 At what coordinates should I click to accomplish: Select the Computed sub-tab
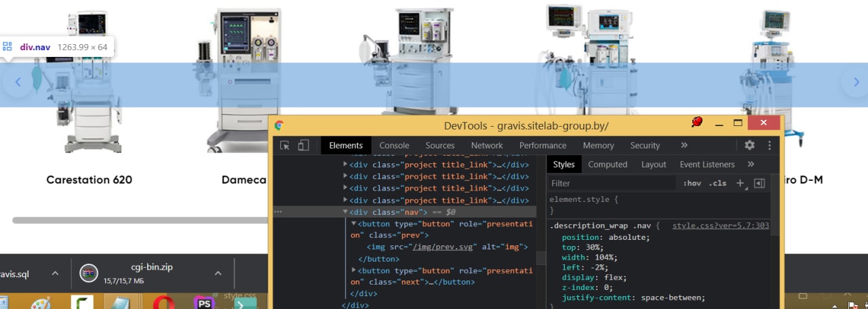click(608, 164)
